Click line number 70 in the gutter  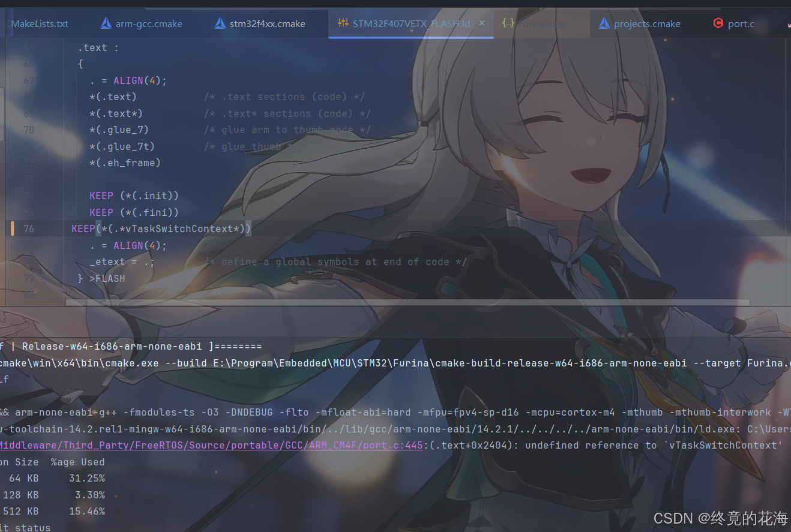click(x=29, y=130)
